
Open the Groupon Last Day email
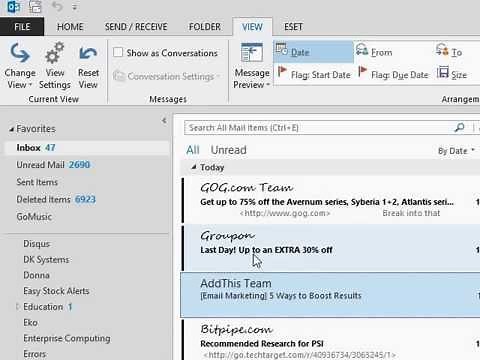[331, 247]
